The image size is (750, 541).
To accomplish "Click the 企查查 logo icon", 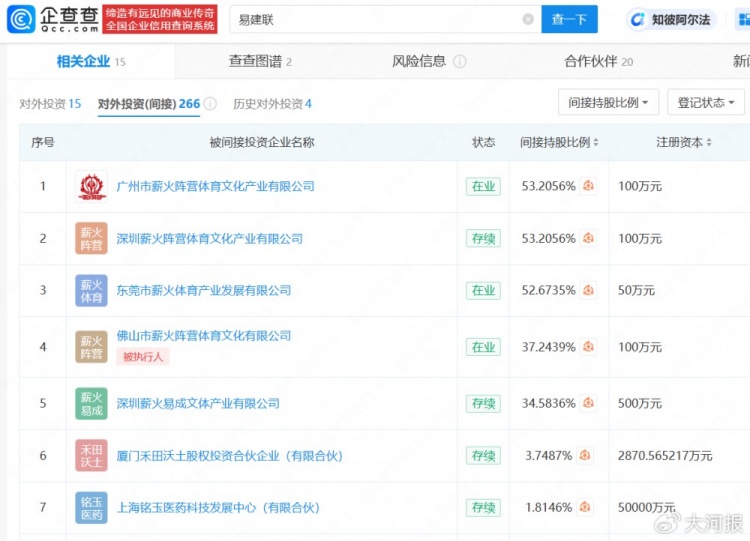I will coord(21,18).
